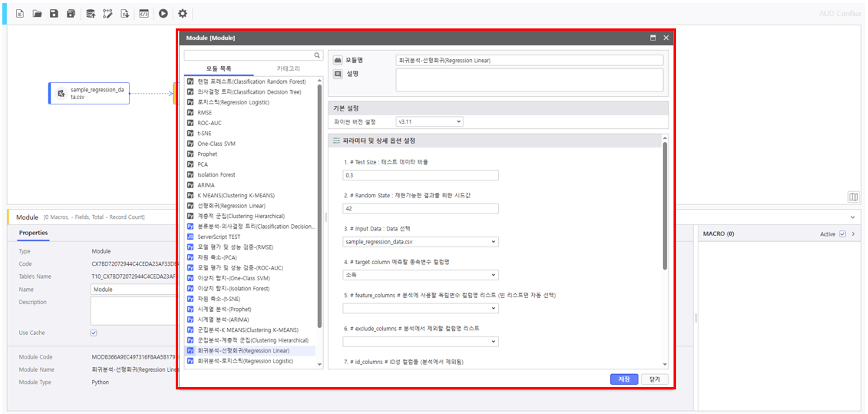Click the open folder toolbar icon
The width and height of the screenshot is (868, 414).
tap(37, 14)
